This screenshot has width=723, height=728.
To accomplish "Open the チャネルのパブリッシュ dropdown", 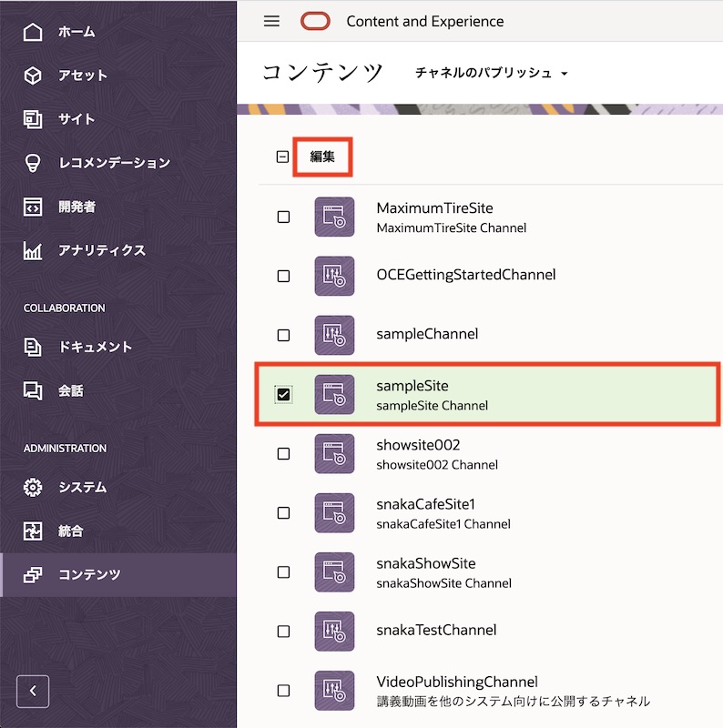I will click(491, 73).
